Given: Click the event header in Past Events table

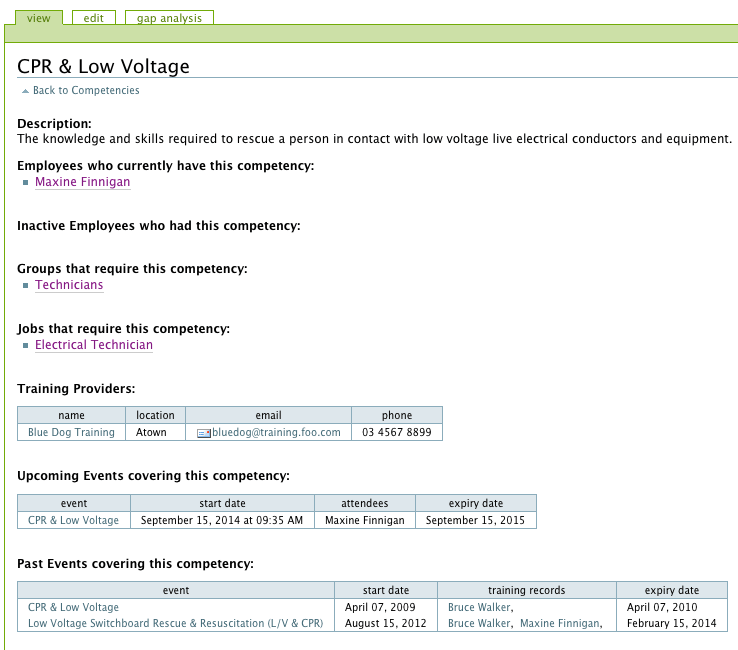Looking at the screenshot, I should point(176,590).
